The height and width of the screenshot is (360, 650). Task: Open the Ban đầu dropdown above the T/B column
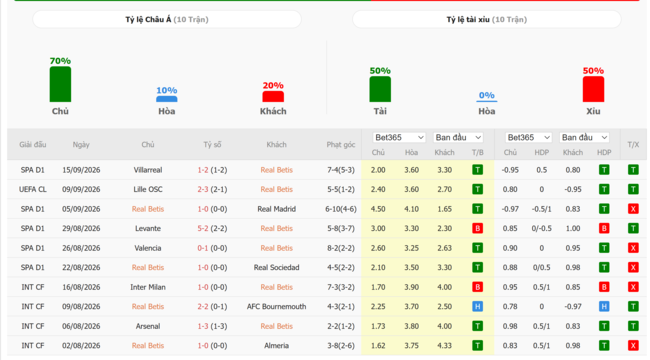point(458,137)
